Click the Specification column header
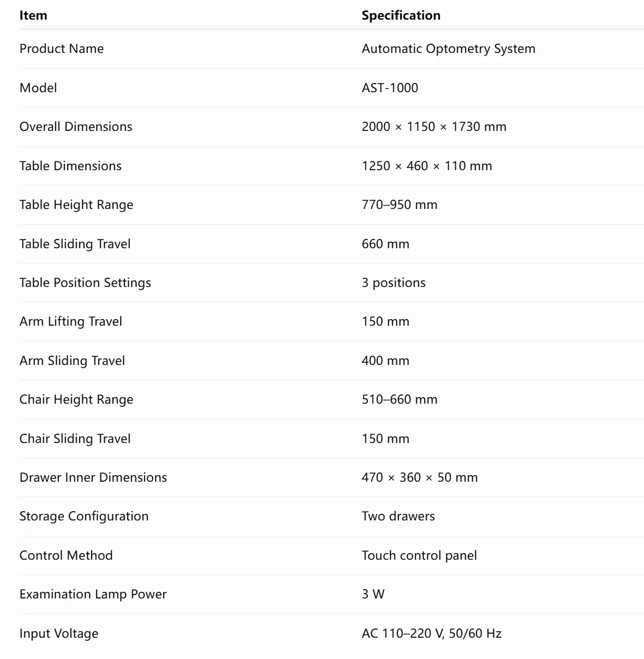This screenshot has height=659, width=644. coord(401,15)
